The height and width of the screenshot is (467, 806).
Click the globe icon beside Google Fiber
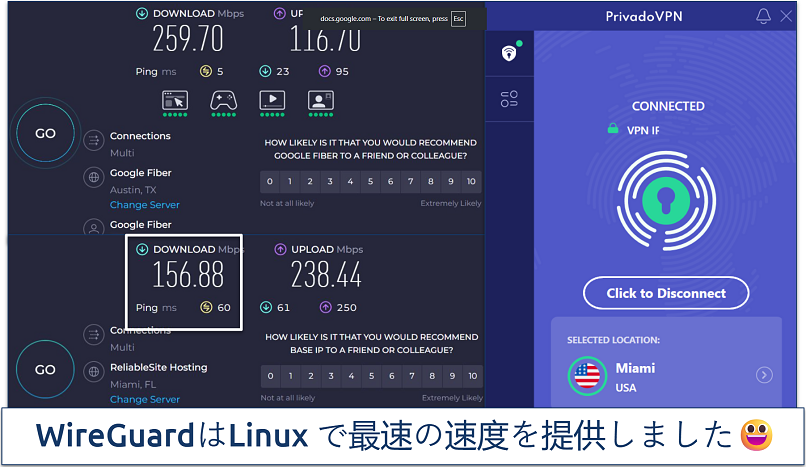coord(93,178)
